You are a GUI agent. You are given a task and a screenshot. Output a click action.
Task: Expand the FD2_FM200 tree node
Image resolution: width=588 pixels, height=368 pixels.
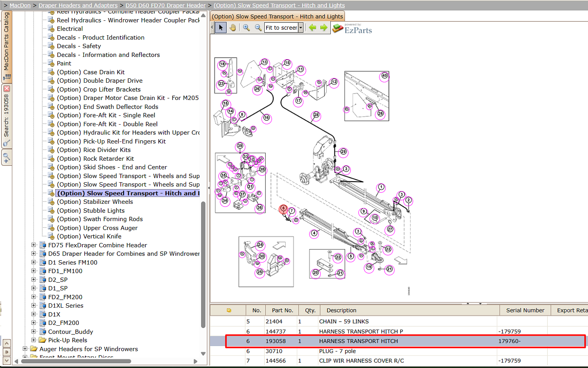34,297
